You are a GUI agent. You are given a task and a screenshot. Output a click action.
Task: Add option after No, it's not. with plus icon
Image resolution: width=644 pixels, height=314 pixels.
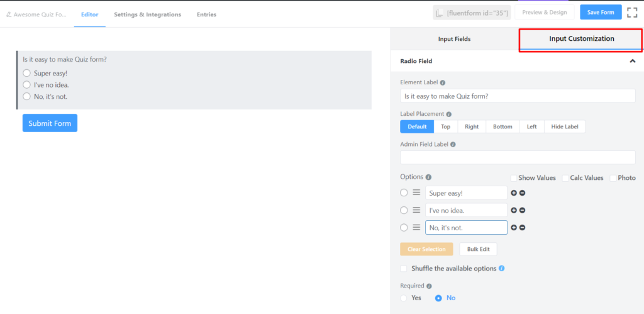point(513,227)
